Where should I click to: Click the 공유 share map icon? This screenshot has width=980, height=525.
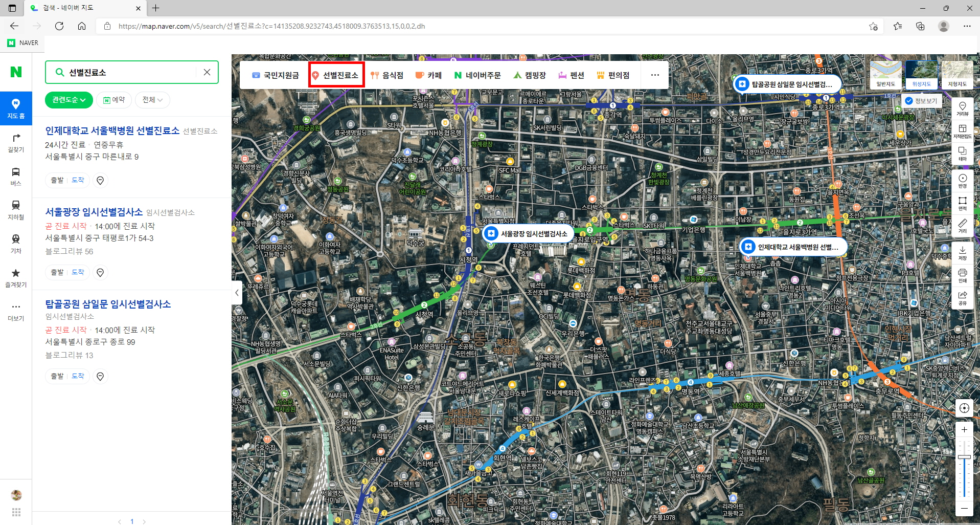[963, 298]
